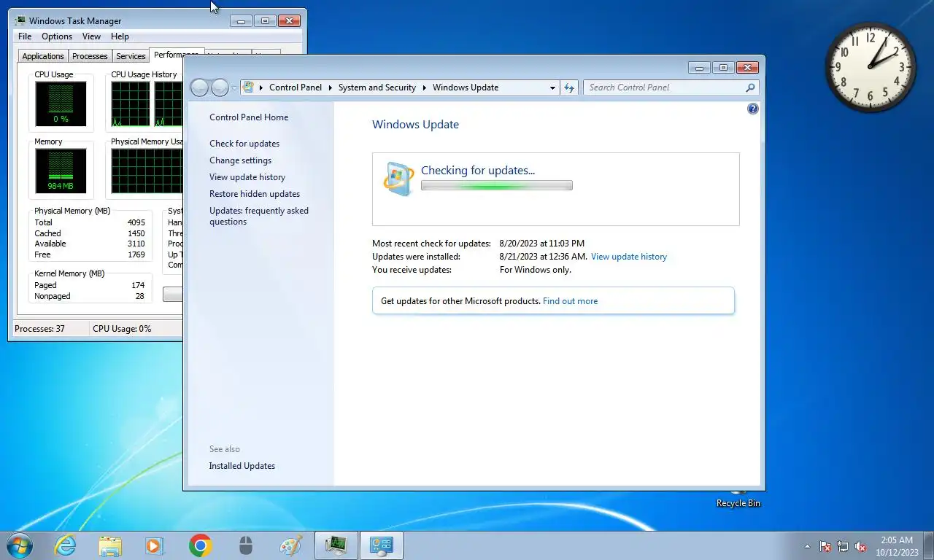
Task: Open the mouse icon application on taskbar
Action: [x=245, y=545]
